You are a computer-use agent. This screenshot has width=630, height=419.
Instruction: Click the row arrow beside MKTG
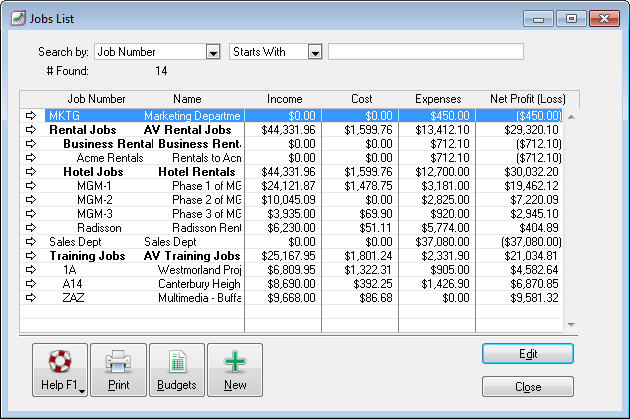tap(31, 116)
